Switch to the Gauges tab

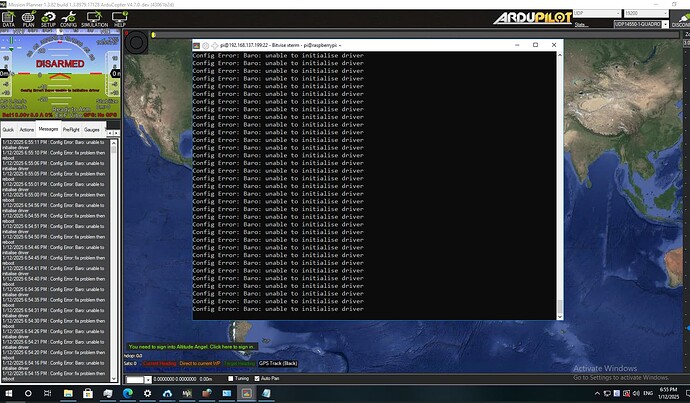point(92,130)
